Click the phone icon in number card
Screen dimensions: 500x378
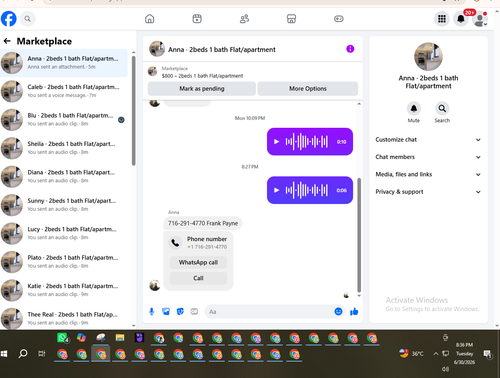[175, 243]
